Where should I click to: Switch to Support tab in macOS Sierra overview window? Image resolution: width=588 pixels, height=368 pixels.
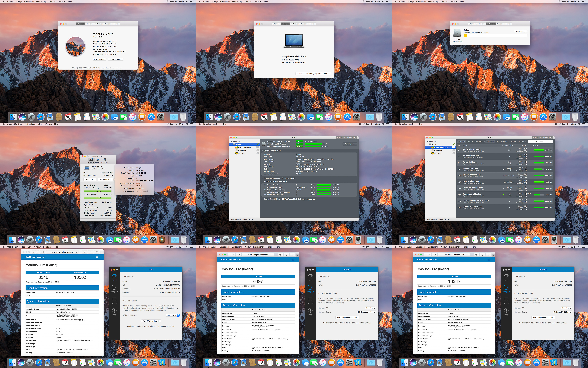108,24
